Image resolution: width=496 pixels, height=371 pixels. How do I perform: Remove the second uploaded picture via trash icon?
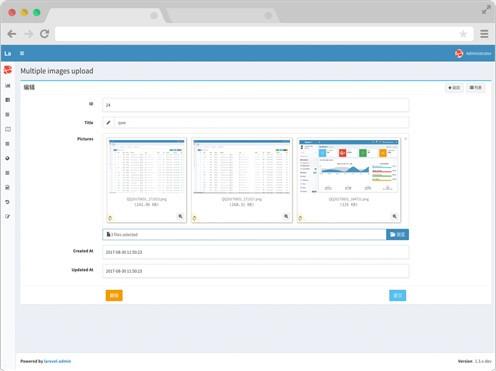(195, 218)
